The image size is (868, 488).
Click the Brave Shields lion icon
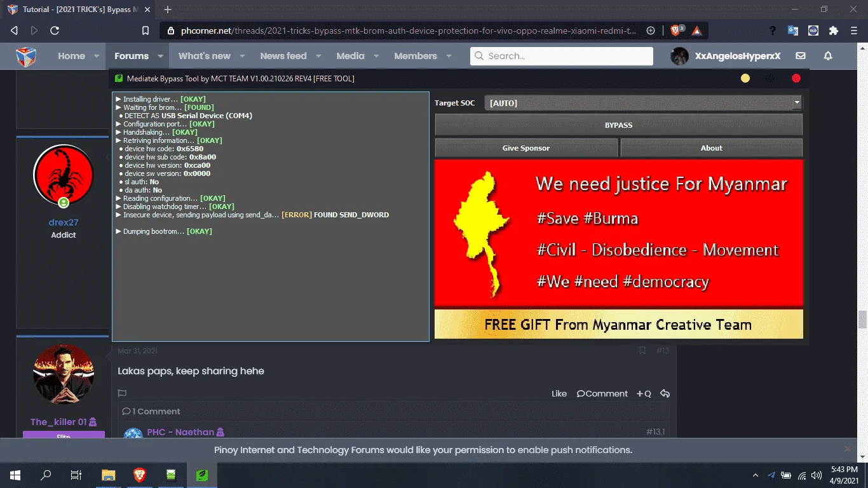pyautogui.click(x=676, y=30)
